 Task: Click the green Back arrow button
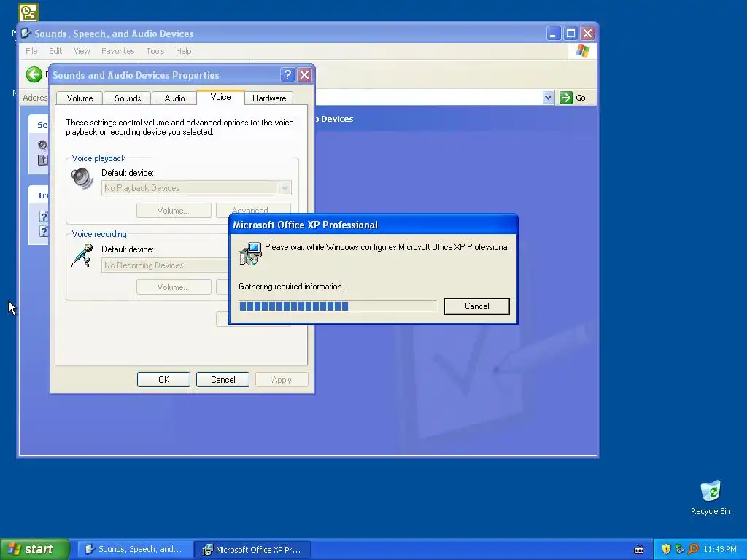(x=34, y=74)
